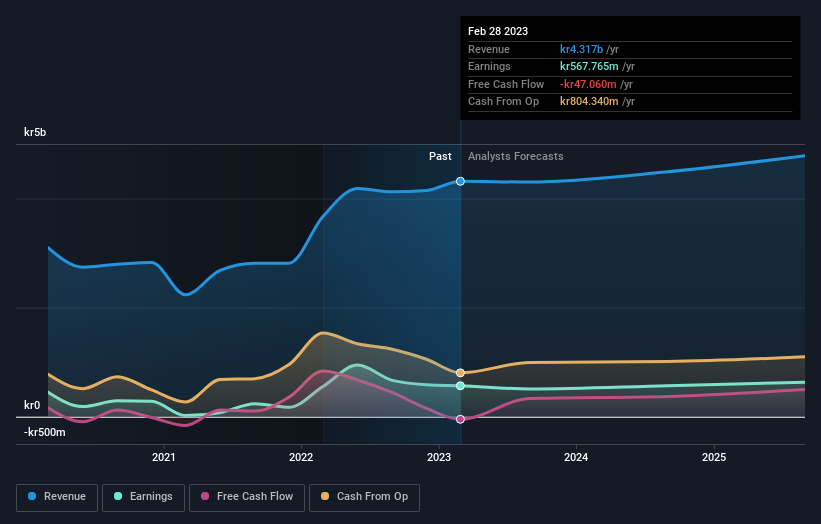The width and height of the screenshot is (821, 524).
Task: Select the orange Cash From Op data marker
Action: [x=460, y=373]
